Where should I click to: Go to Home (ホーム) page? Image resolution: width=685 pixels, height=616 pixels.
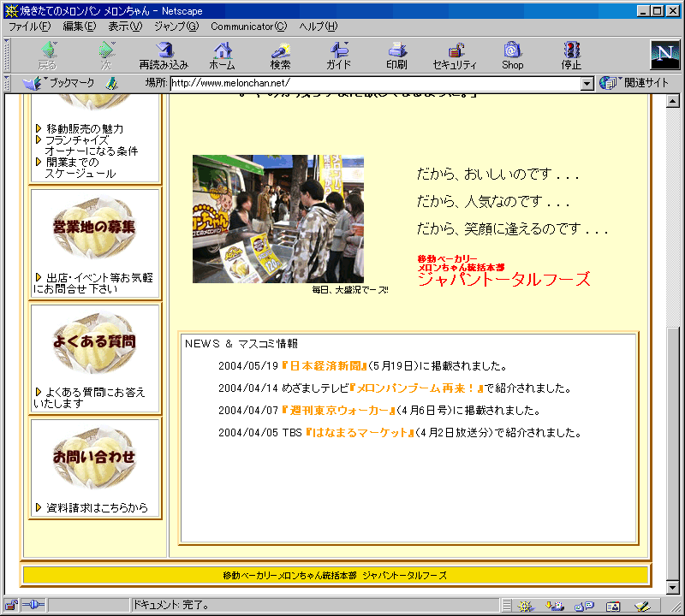pos(223,56)
